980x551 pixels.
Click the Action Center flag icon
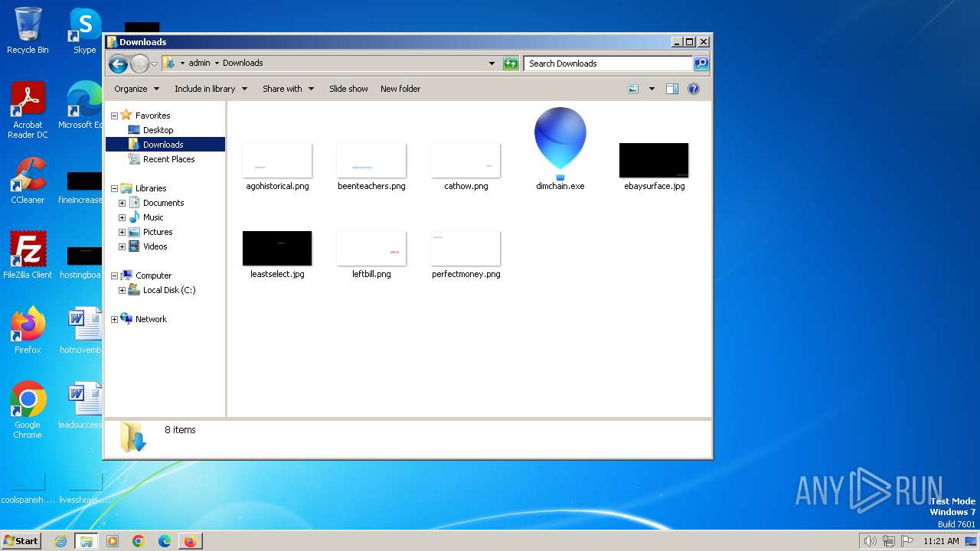(907, 541)
